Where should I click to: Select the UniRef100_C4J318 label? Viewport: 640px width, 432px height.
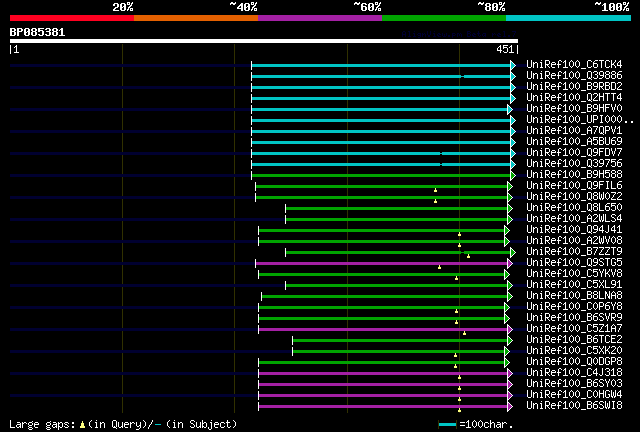click(x=574, y=373)
